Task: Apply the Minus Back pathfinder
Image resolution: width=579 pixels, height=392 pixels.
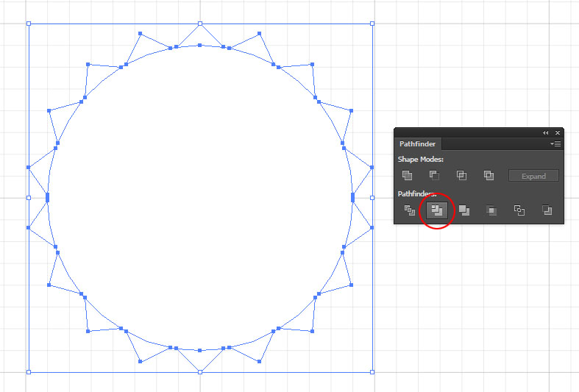Action: (547, 210)
